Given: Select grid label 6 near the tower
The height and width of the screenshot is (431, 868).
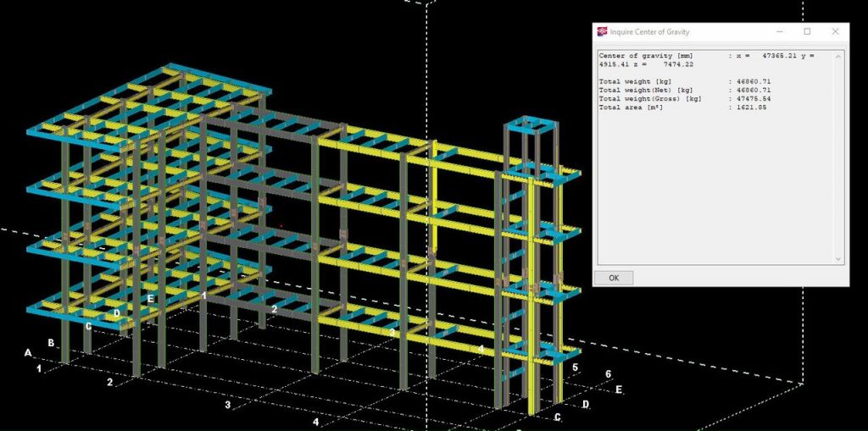Looking at the screenshot, I should click(x=608, y=373).
